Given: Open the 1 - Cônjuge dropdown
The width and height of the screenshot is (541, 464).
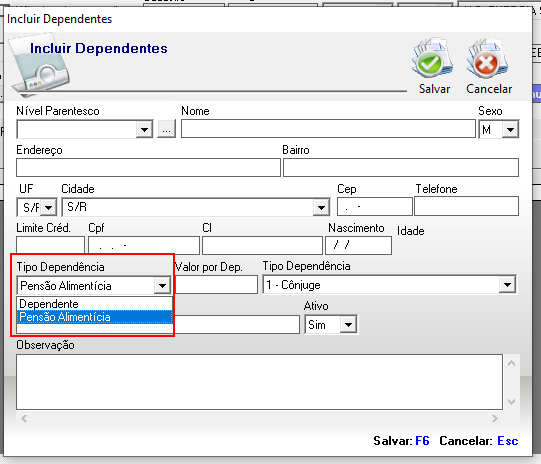Looking at the screenshot, I should coord(507,285).
